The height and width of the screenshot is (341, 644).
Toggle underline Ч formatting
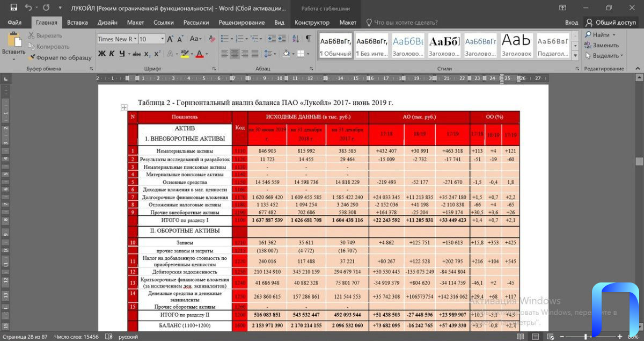coord(122,54)
